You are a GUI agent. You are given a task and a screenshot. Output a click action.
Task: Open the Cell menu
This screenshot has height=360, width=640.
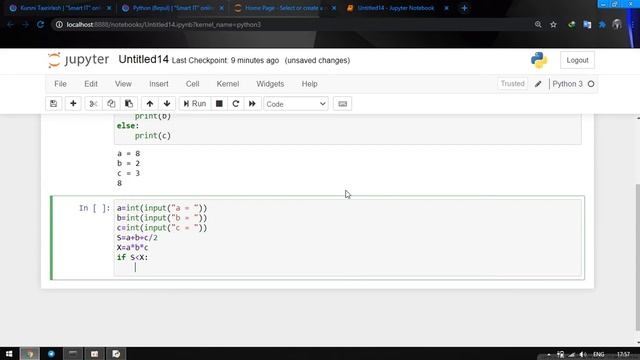pyautogui.click(x=192, y=84)
